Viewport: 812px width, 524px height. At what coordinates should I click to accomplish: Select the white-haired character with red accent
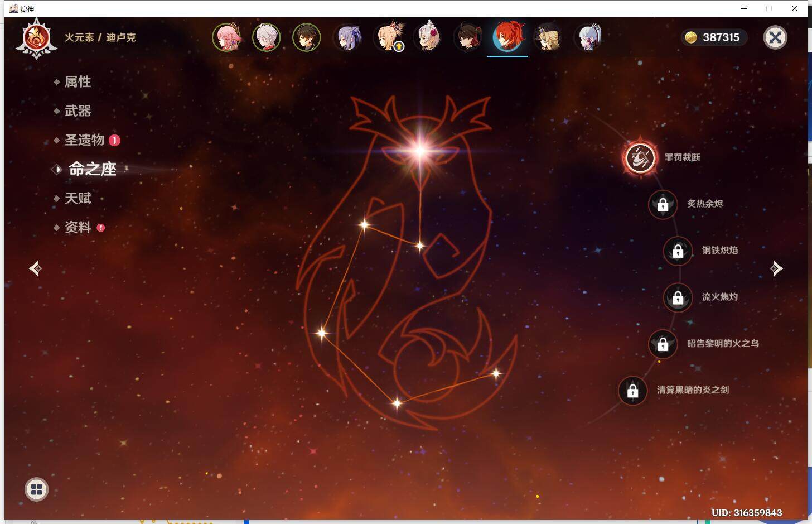[x=266, y=37]
